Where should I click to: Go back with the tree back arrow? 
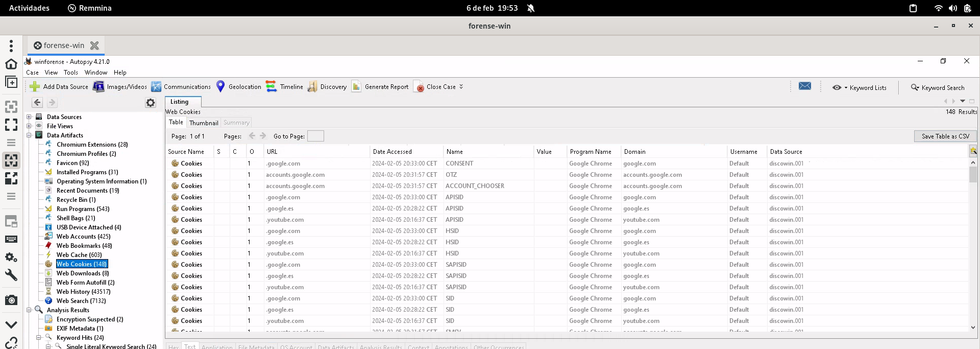[37, 103]
